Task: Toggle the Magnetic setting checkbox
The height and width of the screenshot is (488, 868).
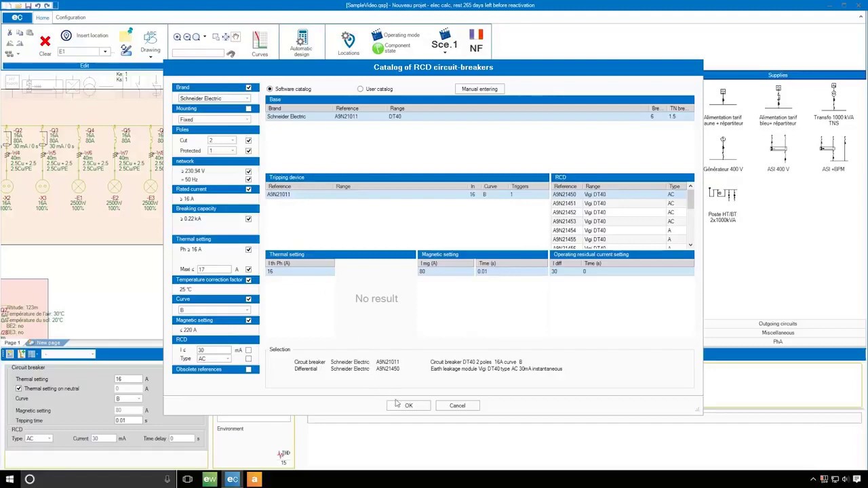Action: [x=248, y=320]
